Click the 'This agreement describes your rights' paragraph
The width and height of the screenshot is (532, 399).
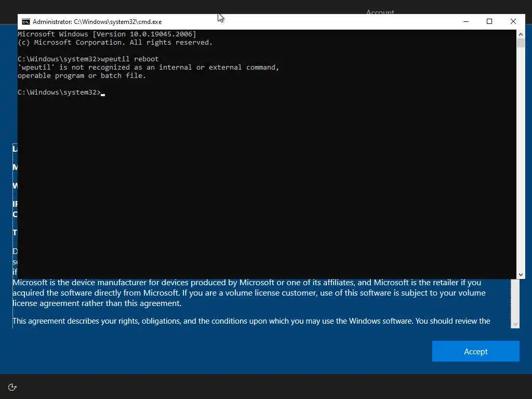pos(251,321)
